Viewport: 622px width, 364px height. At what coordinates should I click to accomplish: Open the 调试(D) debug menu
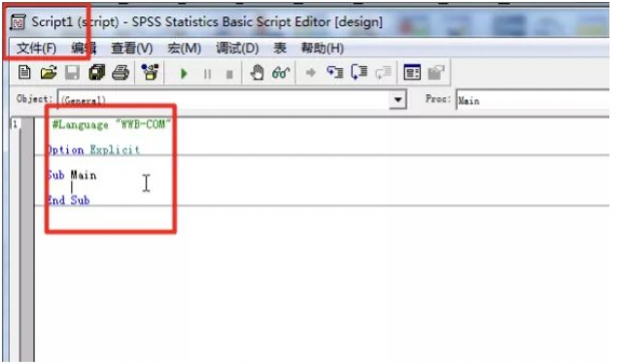pos(237,49)
